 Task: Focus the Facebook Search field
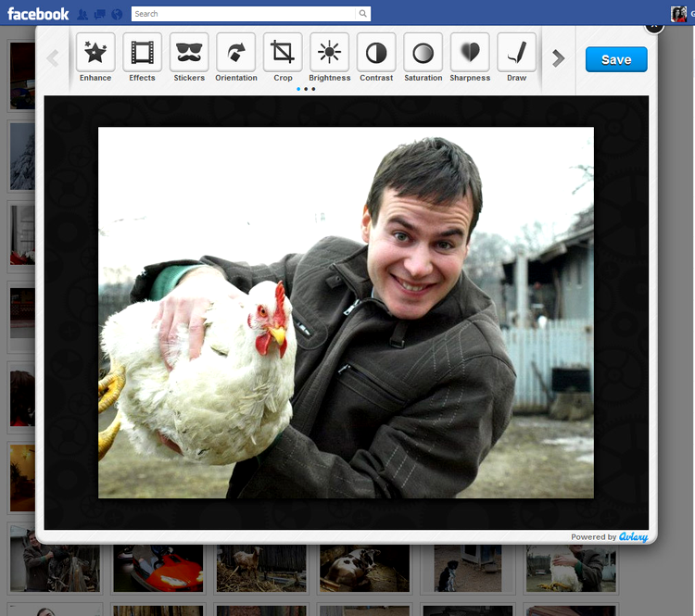(244, 14)
